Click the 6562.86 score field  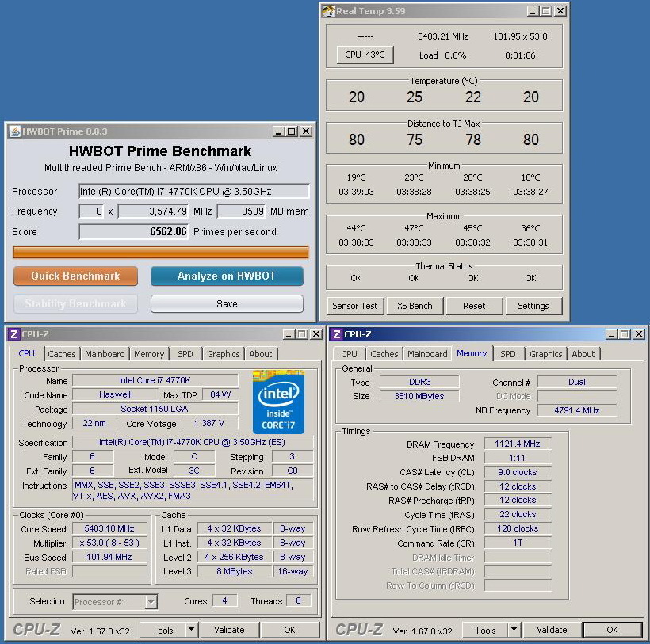pyautogui.click(x=133, y=231)
